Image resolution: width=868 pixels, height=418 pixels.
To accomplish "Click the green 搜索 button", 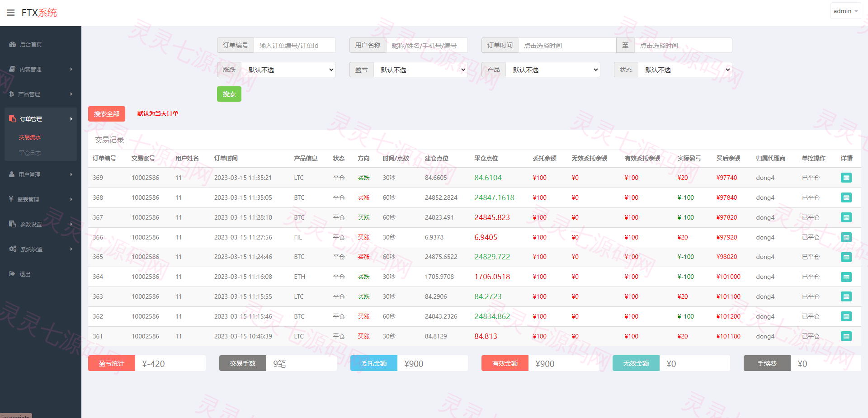I will [229, 94].
